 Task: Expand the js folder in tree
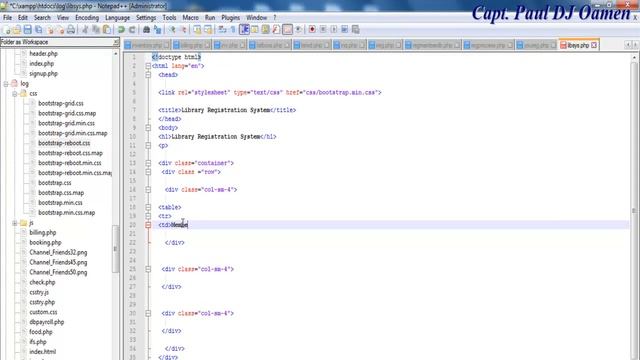click(x=15, y=223)
